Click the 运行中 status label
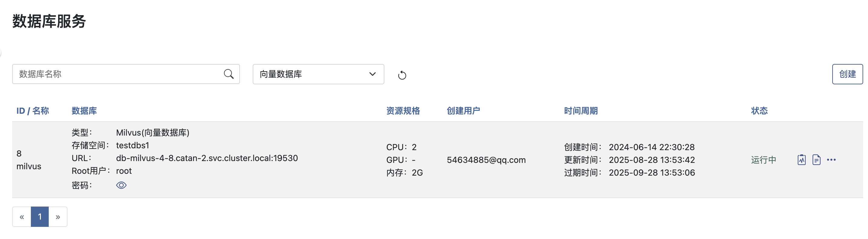The width and height of the screenshot is (868, 239). click(763, 160)
